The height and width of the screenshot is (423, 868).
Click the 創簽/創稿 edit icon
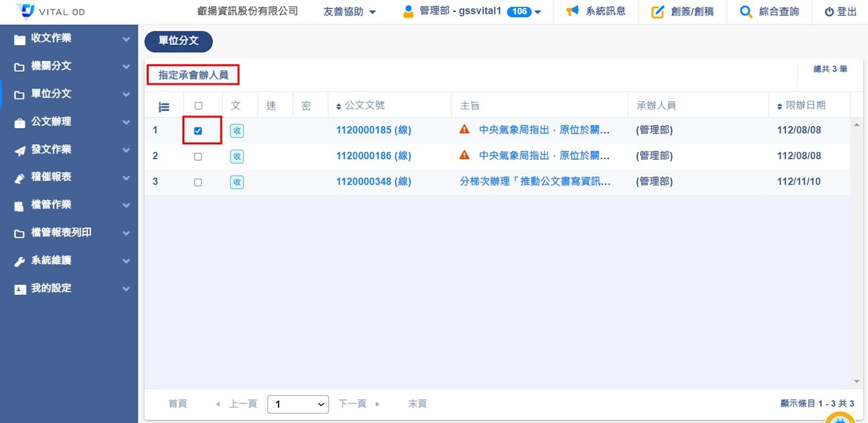(657, 11)
